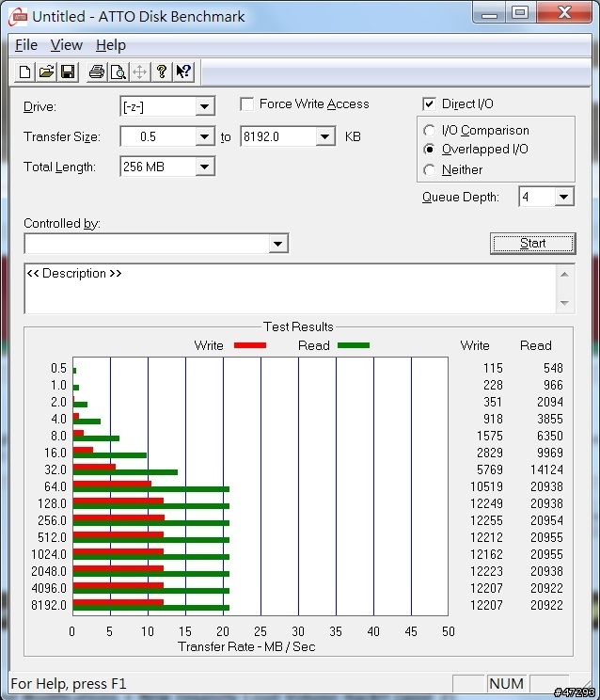600x700 pixels.
Task: Open the View menu
Action: [66, 45]
